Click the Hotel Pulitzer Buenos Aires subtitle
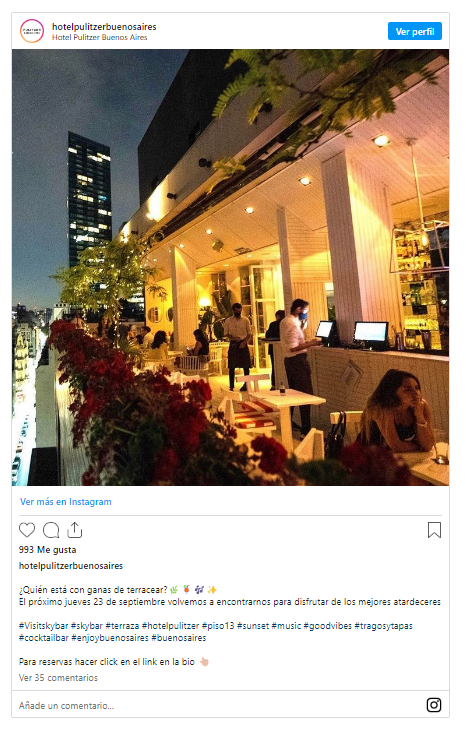Image resolution: width=466 pixels, height=730 pixels. tap(99, 37)
